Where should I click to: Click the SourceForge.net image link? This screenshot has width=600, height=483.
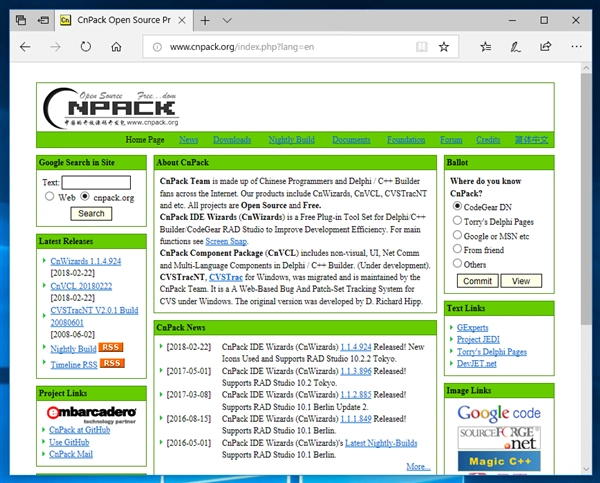499,438
